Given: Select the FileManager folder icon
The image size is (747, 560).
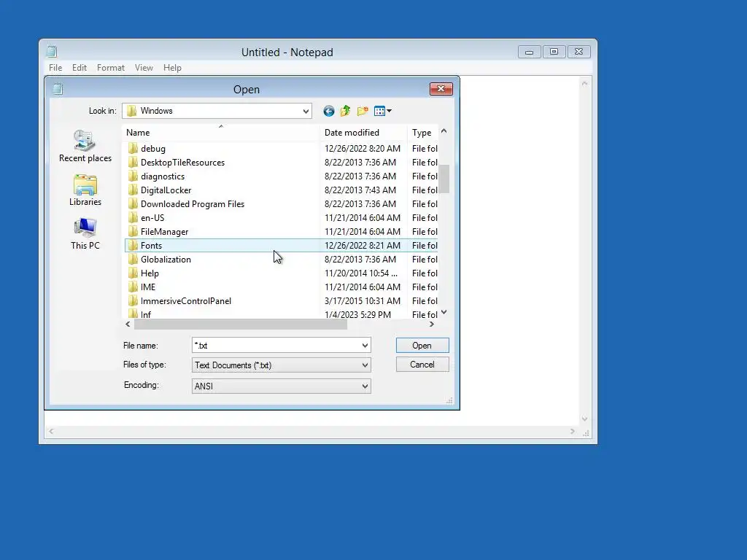Looking at the screenshot, I should coord(133,231).
